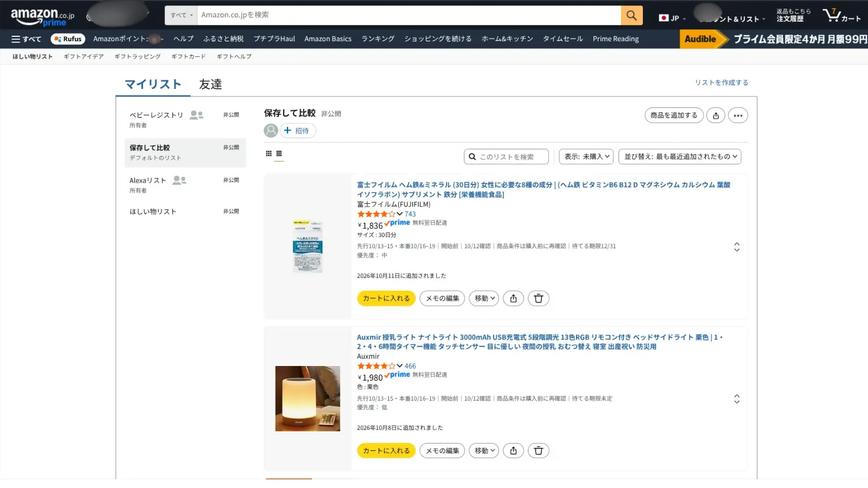
Task: Open the JP language selector
Action: [672, 18]
